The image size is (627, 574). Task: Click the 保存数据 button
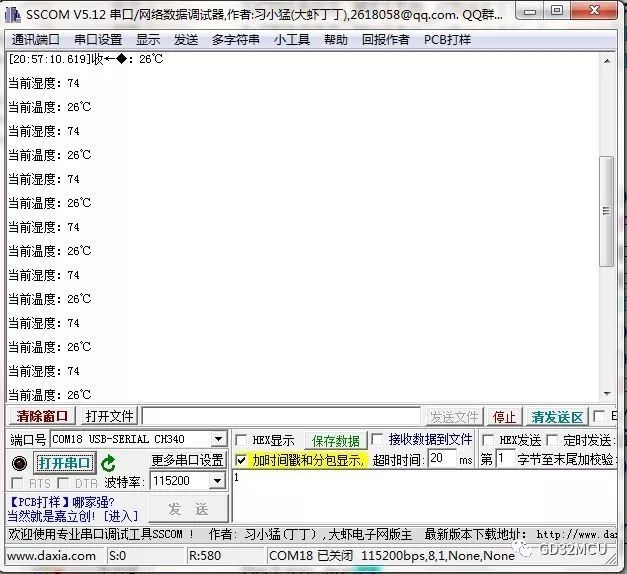(x=335, y=441)
